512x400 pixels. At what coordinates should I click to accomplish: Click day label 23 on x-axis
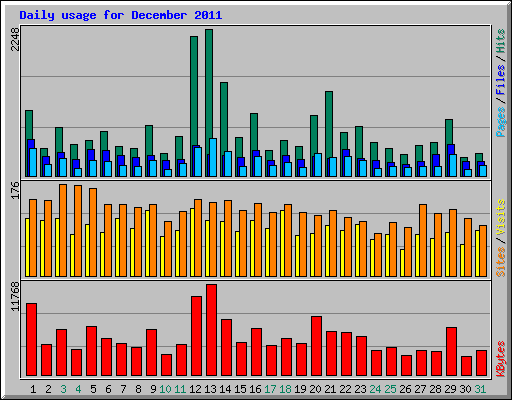click(x=360, y=389)
